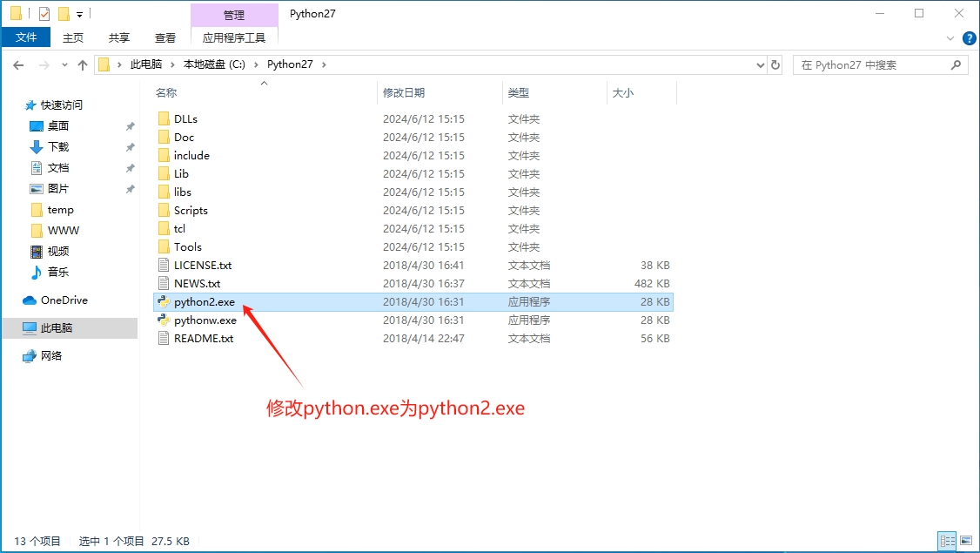This screenshot has width=980, height=553.
Task: Expand the chevron after Python27 breadcrumb
Action: pyautogui.click(x=324, y=64)
